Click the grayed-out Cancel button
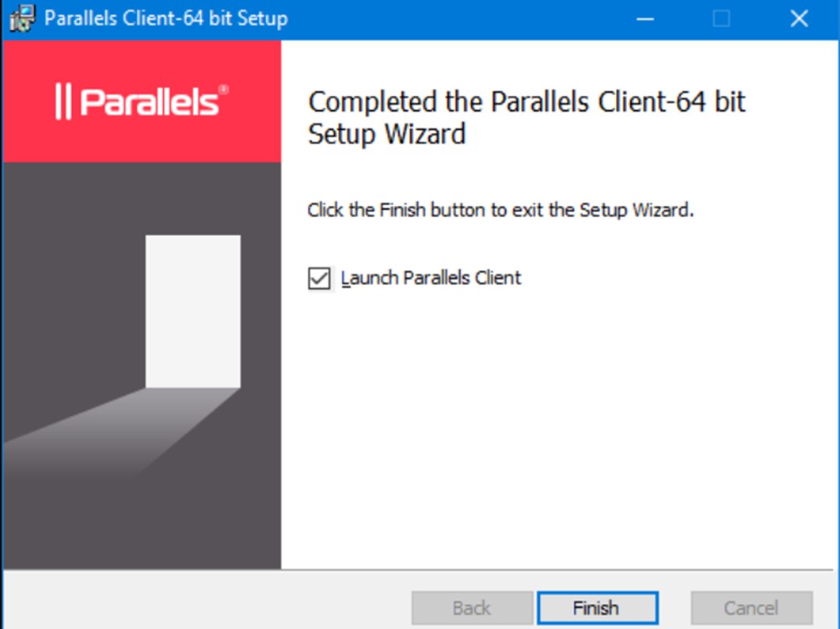Screen dimensions: 840x629 [751, 608]
